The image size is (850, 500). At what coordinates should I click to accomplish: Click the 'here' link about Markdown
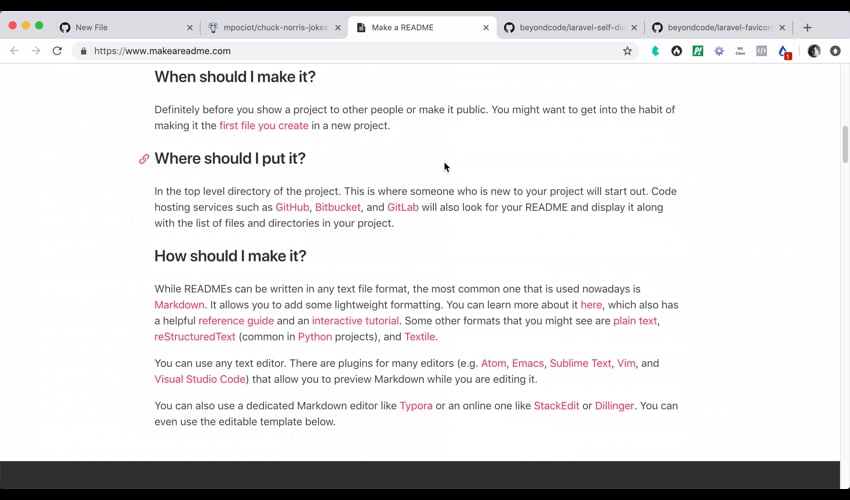tap(591, 305)
